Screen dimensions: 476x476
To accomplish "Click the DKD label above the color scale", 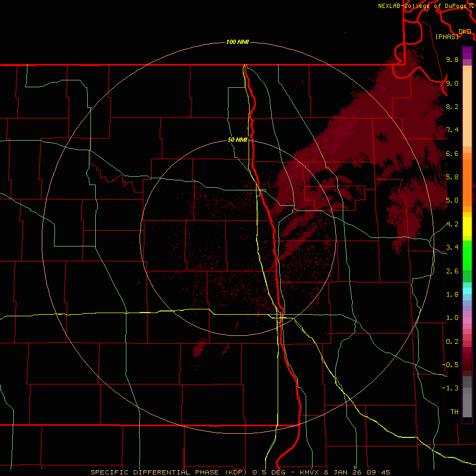I will pyautogui.click(x=465, y=32).
